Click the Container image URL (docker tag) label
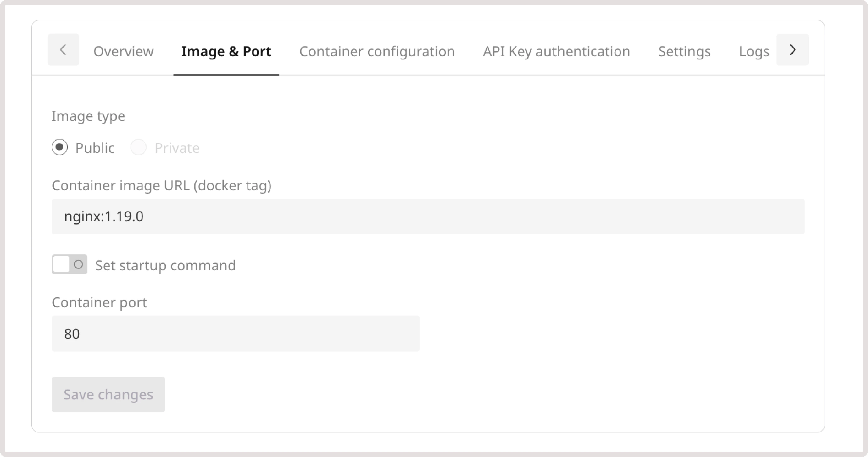The height and width of the screenshot is (457, 868). coord(162,185)
